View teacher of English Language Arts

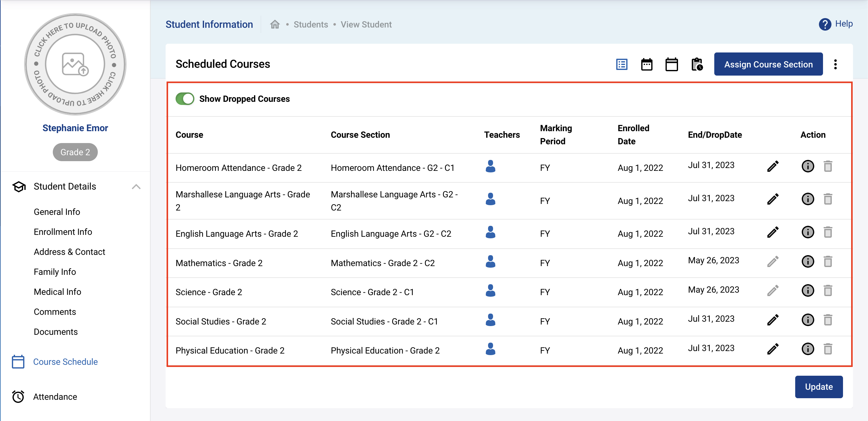490,232
